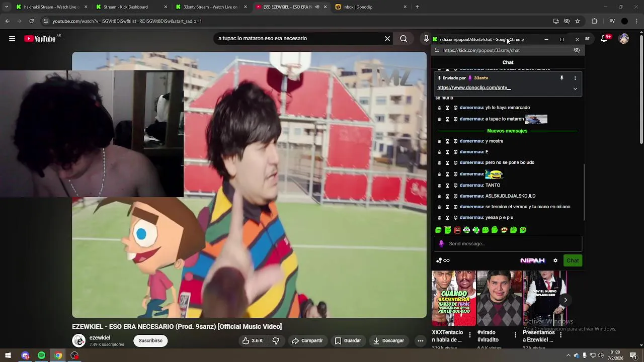Switch to Stream - Kick Dashboard tab
644x362 pixels.
(132, 7)
